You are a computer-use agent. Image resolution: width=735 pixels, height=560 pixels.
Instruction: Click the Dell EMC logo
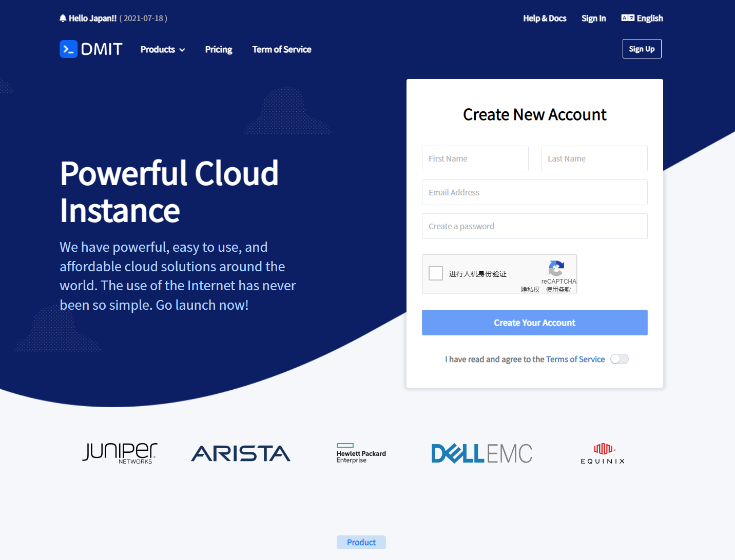coord(481,453)
